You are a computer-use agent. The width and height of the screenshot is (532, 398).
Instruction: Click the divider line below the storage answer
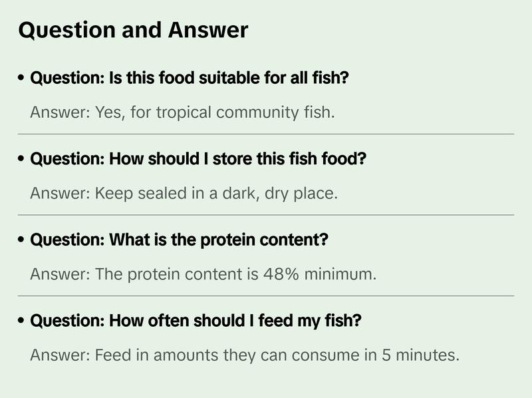point(266,215)
